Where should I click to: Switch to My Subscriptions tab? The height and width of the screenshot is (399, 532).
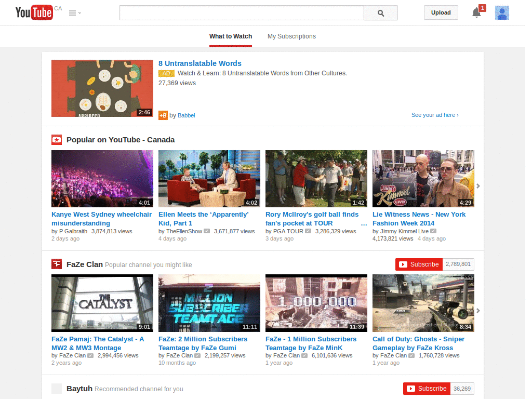(x=291, y=36)
